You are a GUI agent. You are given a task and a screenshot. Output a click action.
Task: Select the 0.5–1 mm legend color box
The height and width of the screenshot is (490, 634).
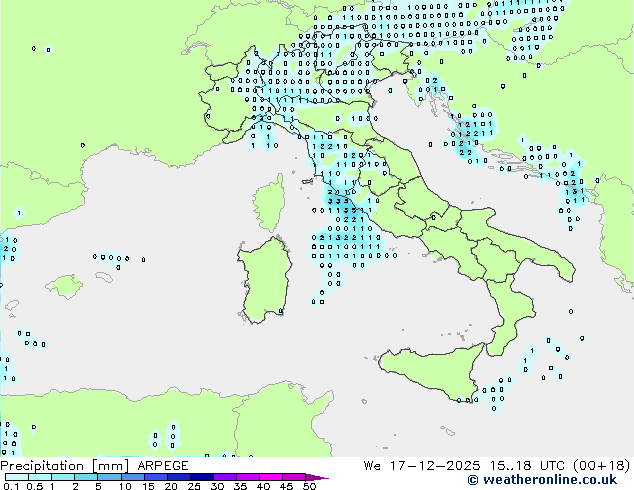(40, 477)
